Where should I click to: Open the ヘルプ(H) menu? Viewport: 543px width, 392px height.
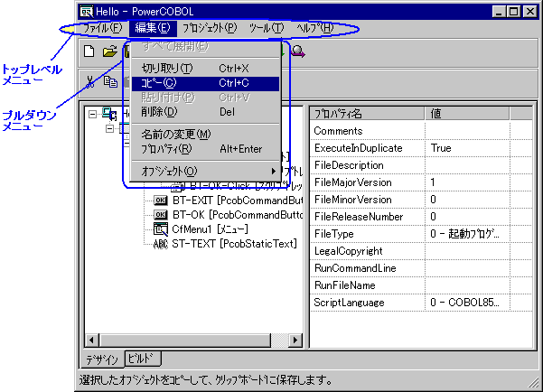tap(314, 28)
